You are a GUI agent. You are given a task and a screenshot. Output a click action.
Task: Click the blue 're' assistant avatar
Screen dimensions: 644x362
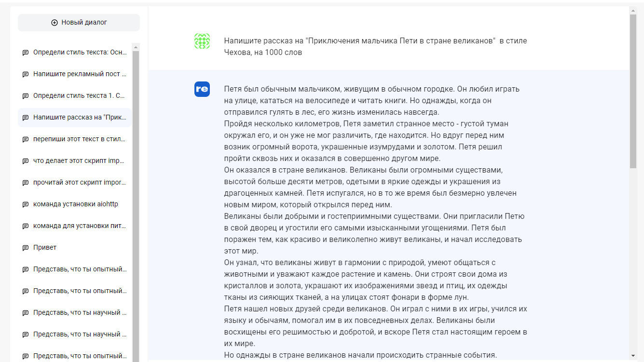202,89
